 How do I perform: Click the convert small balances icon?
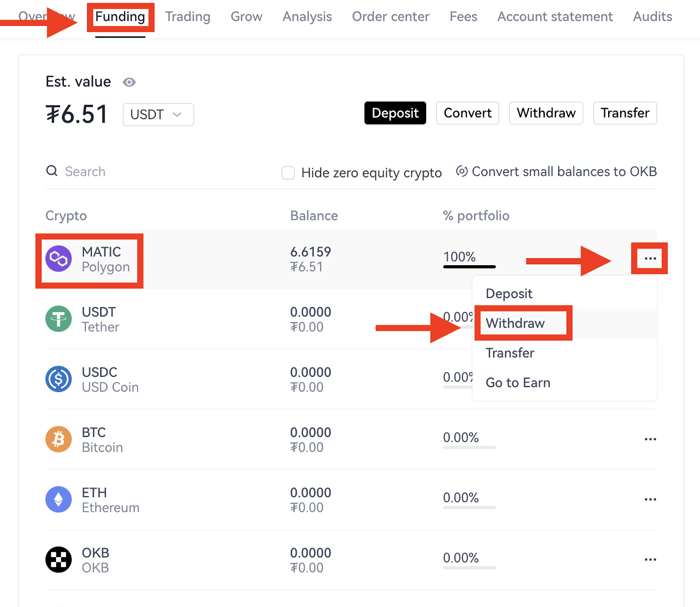[462, 171]
